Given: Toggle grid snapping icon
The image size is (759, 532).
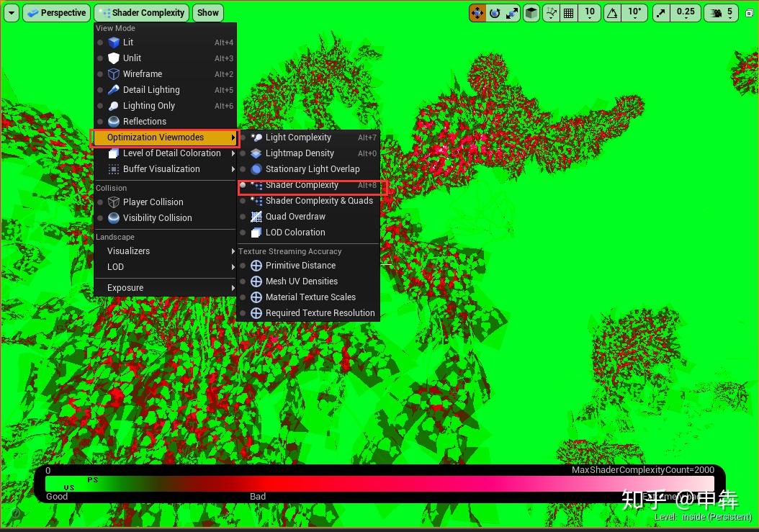Looking at the screenshot, I should 568,13.
